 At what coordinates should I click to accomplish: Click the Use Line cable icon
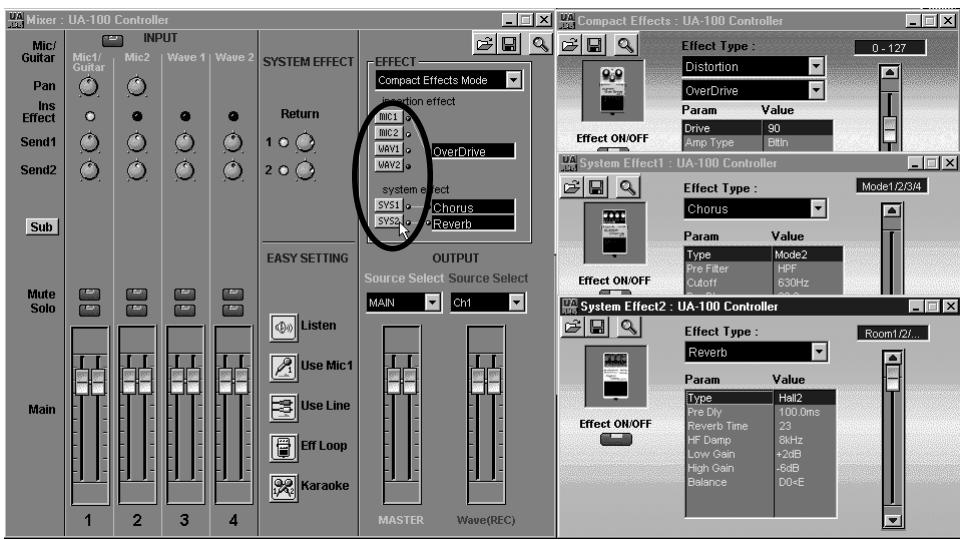283,407
